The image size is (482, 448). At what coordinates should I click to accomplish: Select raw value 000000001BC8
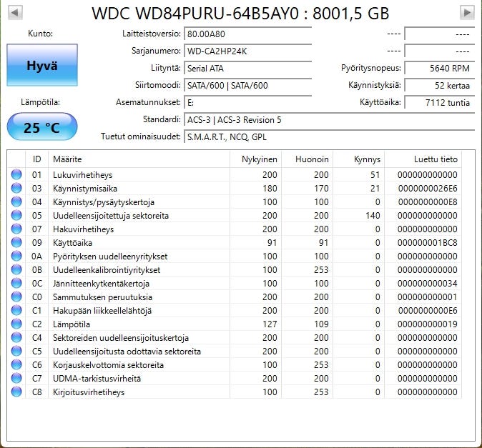(428, 242)
